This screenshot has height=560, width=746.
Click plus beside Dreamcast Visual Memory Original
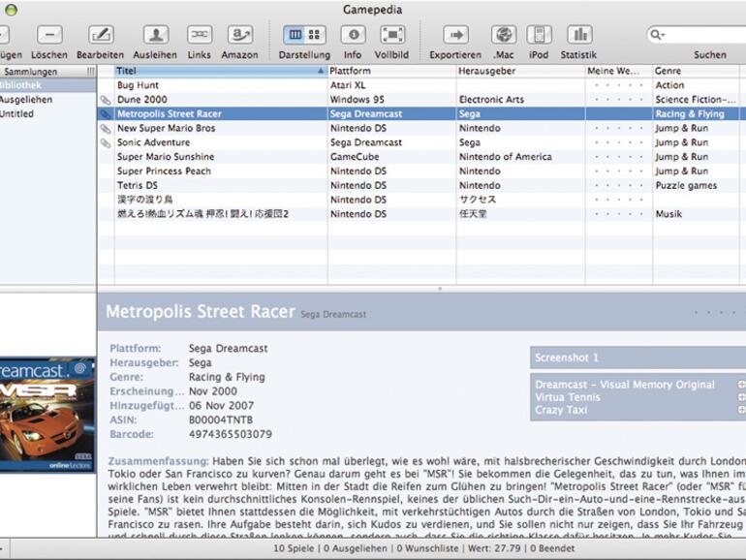coord(741,384)
